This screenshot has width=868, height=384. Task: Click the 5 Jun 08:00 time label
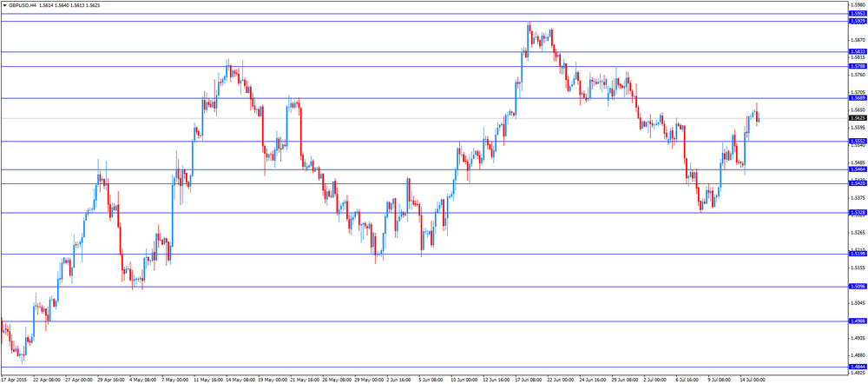coord(431,381)
